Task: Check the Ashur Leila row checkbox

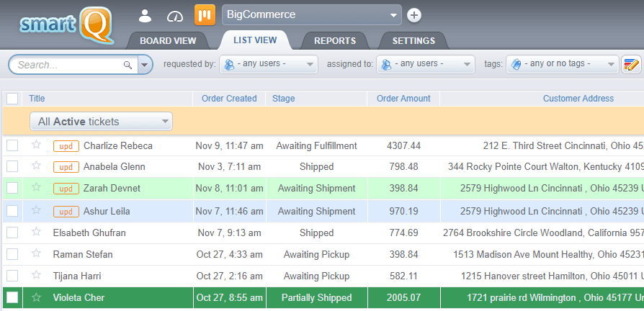Action: (12, 211)
